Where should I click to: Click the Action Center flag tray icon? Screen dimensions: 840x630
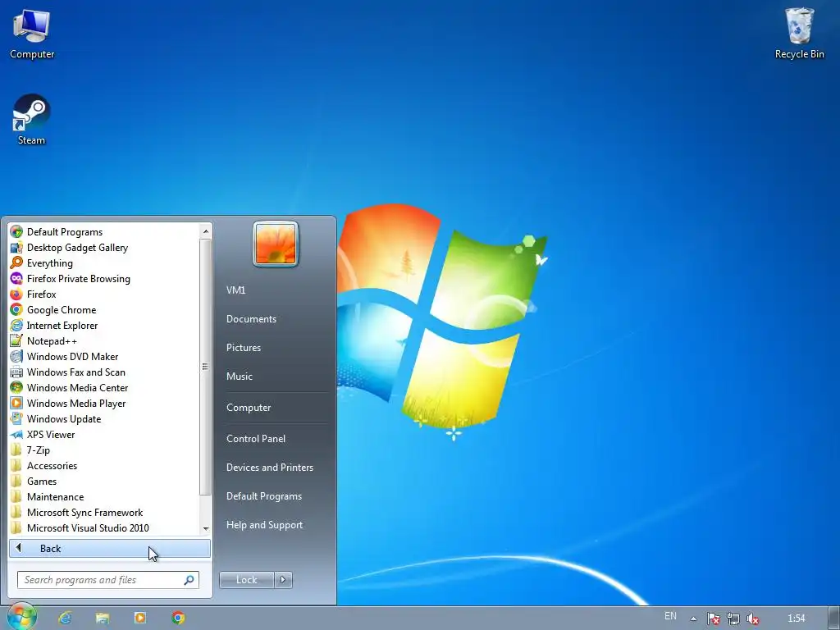pos(713,619)
